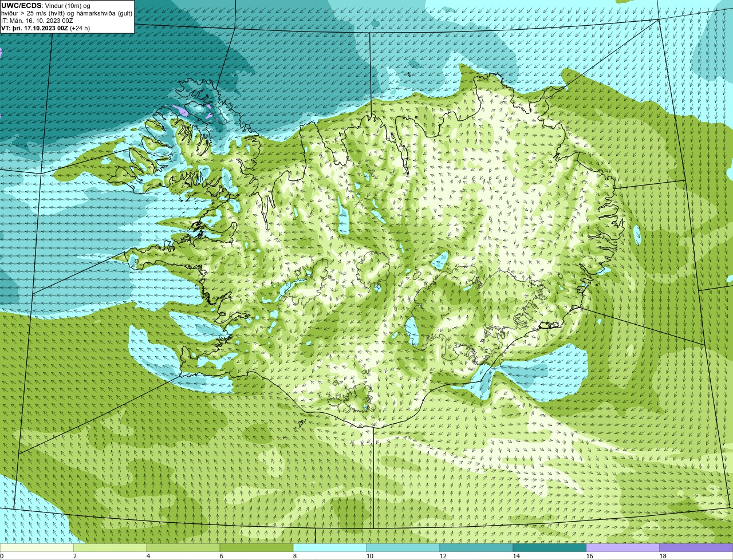Click the '14' scale tick label
733x560 pixels.
click(x=517, y=556)
